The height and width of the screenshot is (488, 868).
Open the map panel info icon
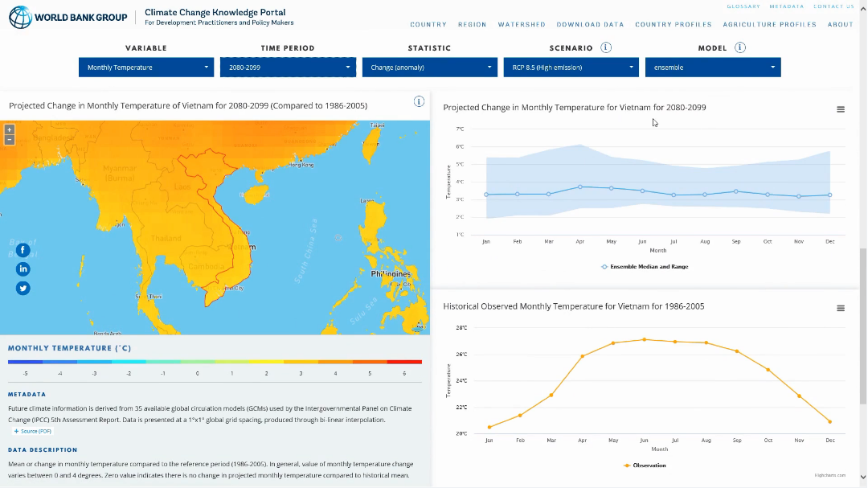coord(419,101)
